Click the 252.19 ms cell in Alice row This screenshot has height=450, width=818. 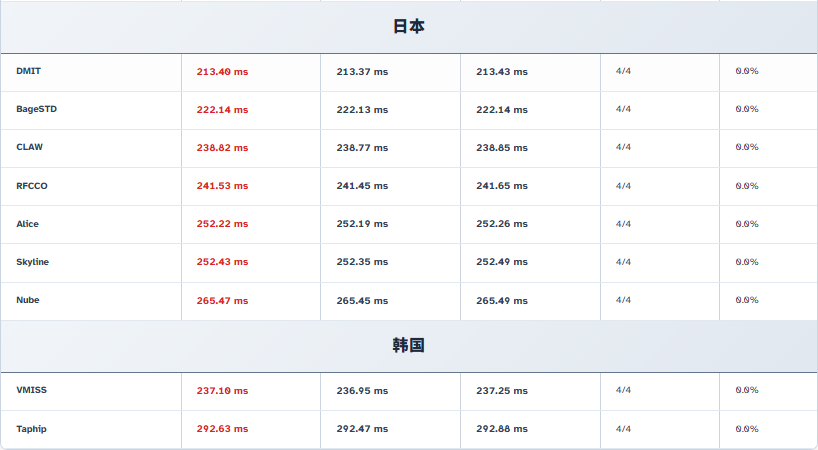click(362, 224)
